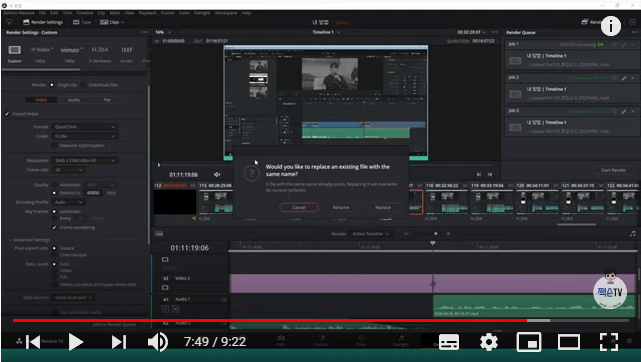Open the Playback menu
This screenshot has width=641, height=362.
click(147, 13)
